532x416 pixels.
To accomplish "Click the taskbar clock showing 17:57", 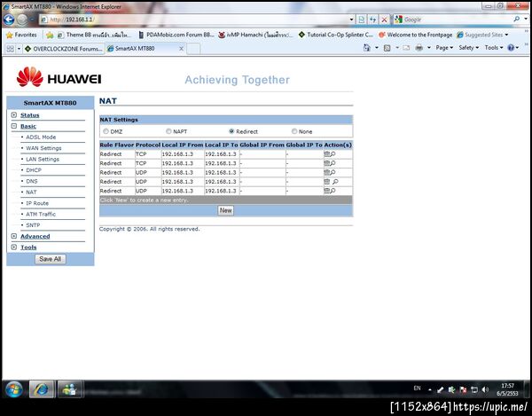I will click(507, 389).
